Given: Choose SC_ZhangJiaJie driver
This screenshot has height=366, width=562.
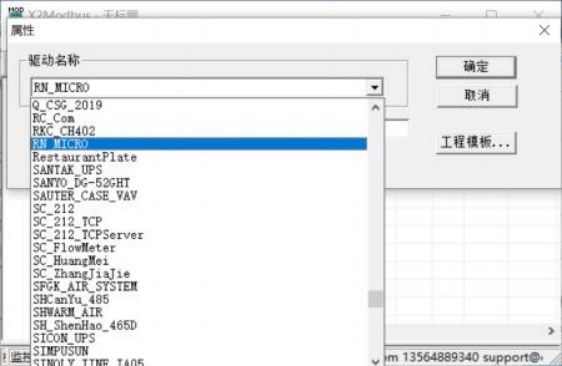Looking at the screenshot, I should 199,274.
